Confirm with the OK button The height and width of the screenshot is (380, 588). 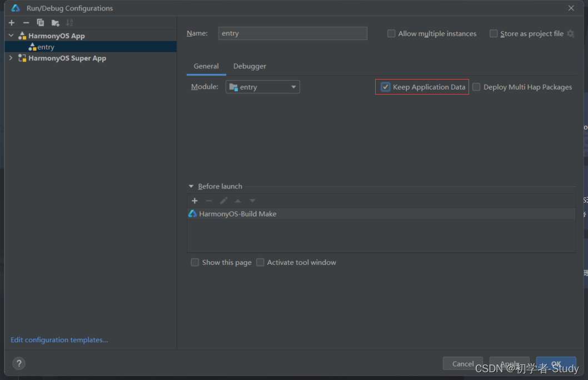tap(556, 363)
